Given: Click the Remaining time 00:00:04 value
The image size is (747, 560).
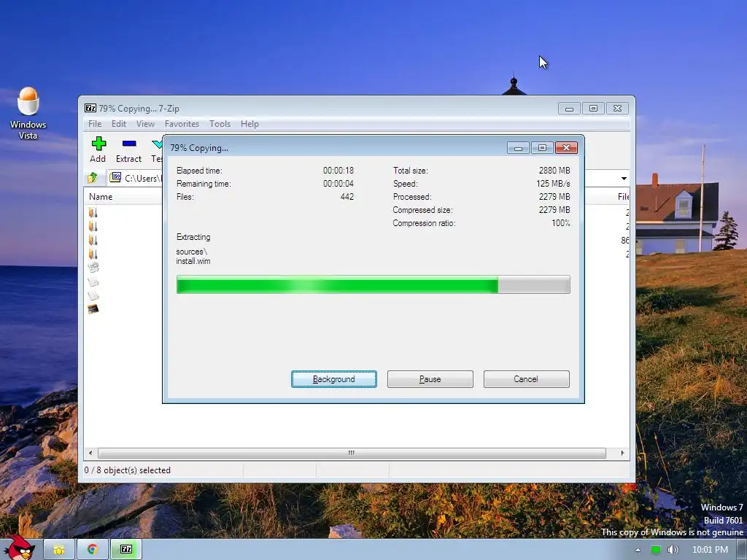Looking at the screenshot, I should coord(338,183).
